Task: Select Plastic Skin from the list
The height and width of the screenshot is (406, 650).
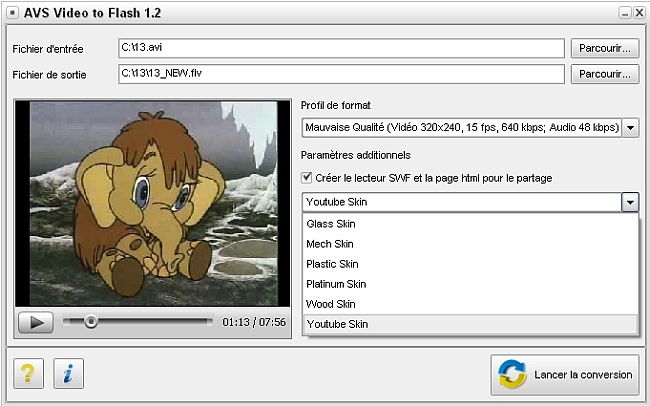Action: click(x=471, y=264)
